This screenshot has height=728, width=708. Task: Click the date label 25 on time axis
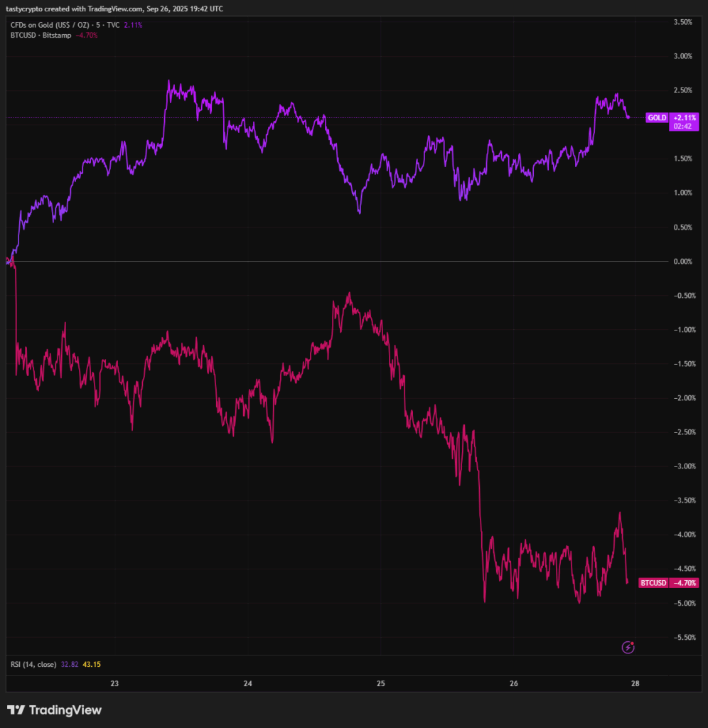[381, 683]
